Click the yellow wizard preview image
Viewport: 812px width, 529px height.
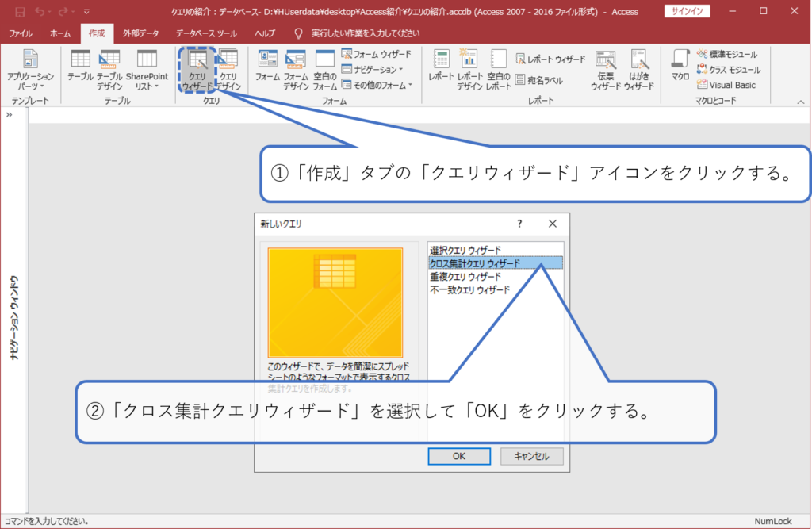click(x=335, y=303)
